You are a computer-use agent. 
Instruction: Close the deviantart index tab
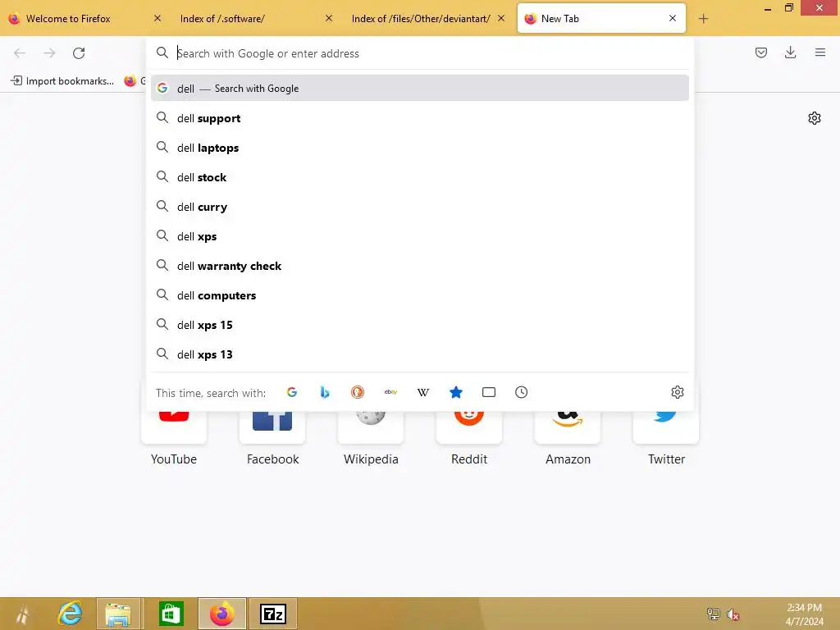click(x=501, y=18)
